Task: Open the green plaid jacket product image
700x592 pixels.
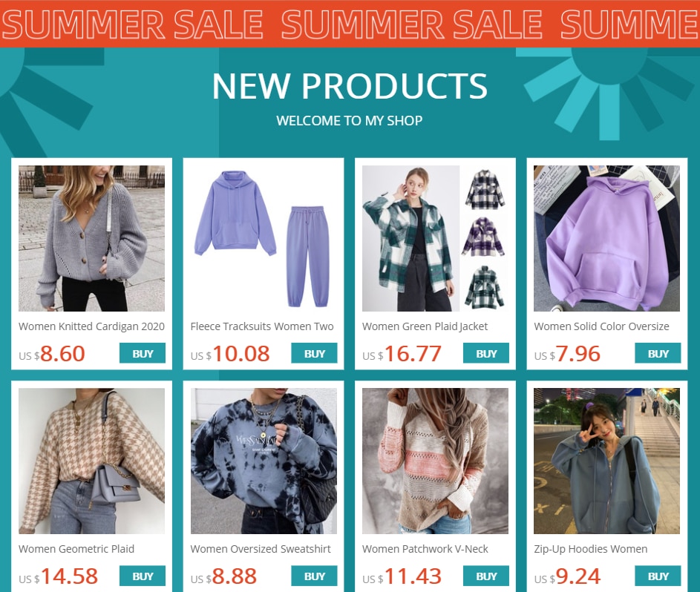Action: tap(435, 238)
